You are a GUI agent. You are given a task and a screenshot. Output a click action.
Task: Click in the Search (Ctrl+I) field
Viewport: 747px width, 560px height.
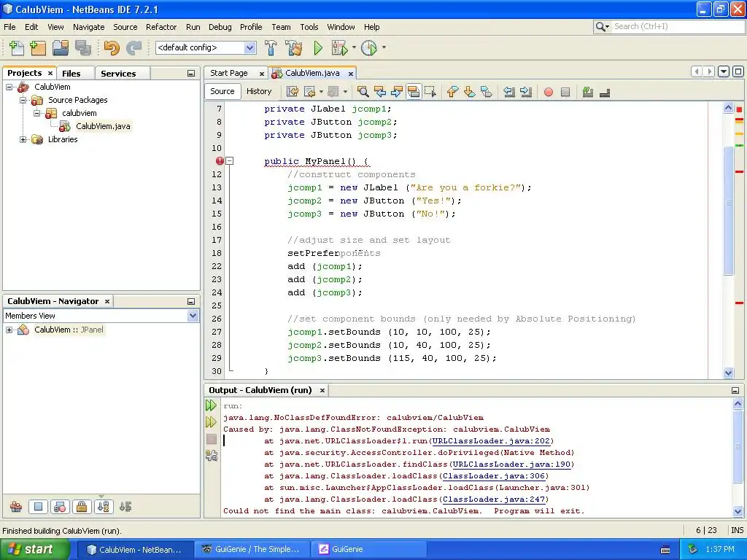click(x=678, y=27)
